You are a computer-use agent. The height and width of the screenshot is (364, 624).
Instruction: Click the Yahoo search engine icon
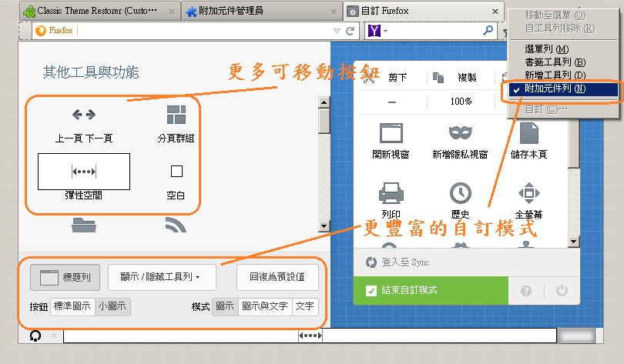tap(374, 31)
